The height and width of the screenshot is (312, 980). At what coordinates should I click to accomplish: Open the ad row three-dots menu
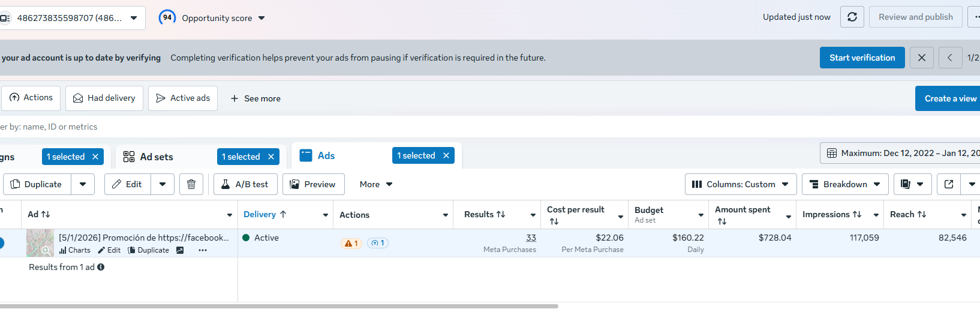click(203, 250)
